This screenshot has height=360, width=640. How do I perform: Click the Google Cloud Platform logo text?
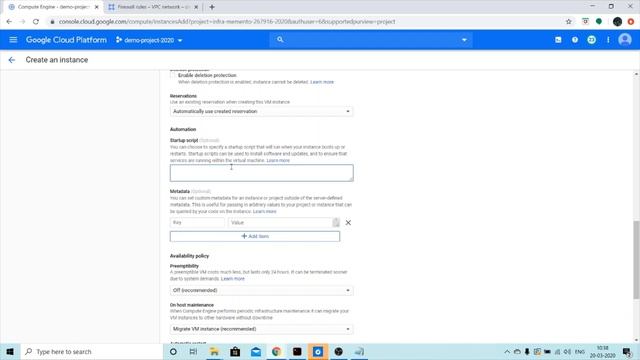[66, 40]
